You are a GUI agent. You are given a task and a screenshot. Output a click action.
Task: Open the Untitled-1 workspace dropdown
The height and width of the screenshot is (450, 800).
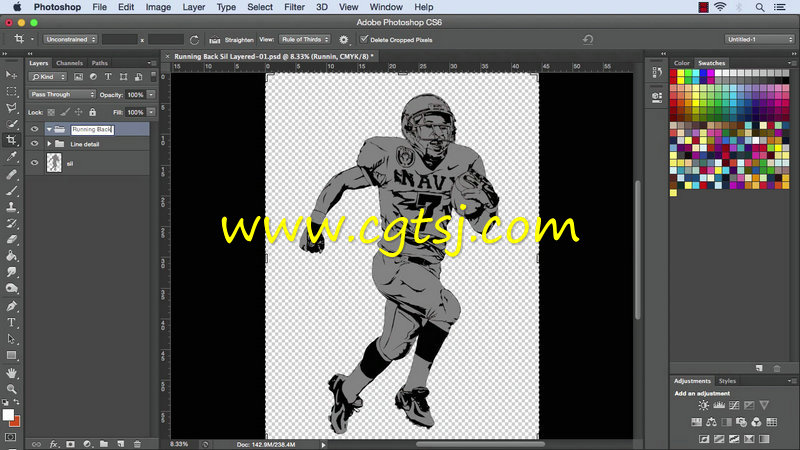[759, 39]
